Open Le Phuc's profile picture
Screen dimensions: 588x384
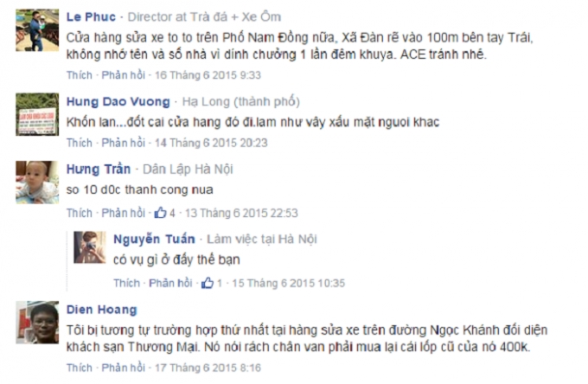(x=37, y=30)
